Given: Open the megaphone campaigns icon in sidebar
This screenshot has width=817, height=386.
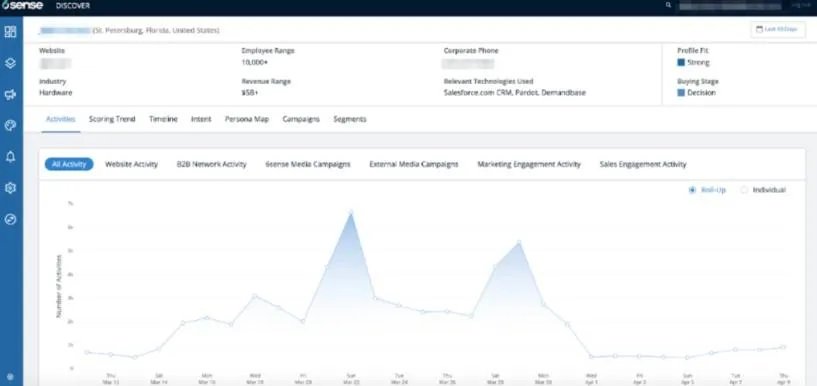Looking at the screenshot, I should point(10,94).
